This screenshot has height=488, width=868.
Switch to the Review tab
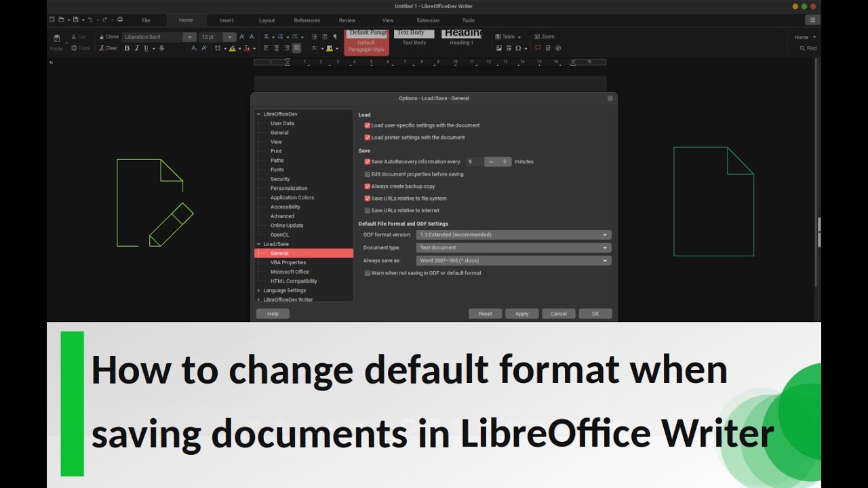pyautogui.click(x=347, y=20)
